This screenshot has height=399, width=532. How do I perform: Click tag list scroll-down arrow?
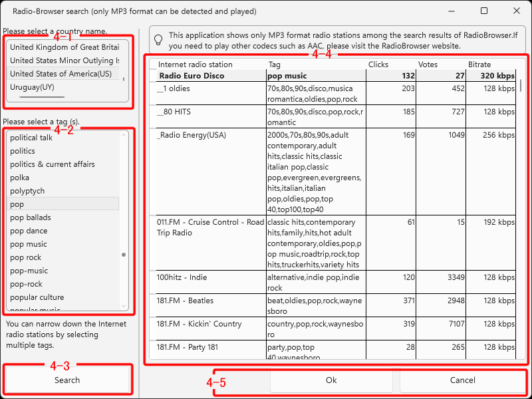pyautogui.click(x=123, y=306)
